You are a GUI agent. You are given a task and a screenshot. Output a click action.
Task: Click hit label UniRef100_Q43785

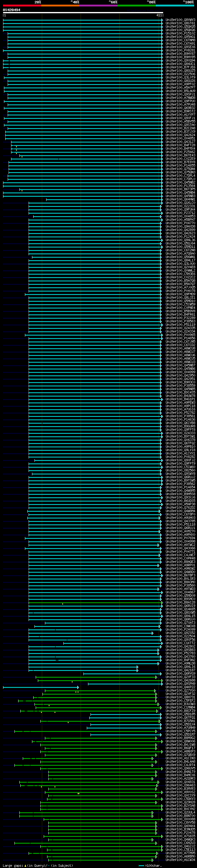pos(180,521)
